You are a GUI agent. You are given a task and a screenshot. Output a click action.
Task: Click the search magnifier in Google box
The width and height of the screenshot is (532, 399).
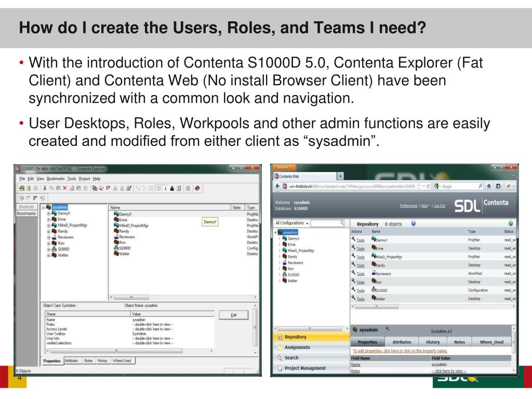tap(481, 187)
